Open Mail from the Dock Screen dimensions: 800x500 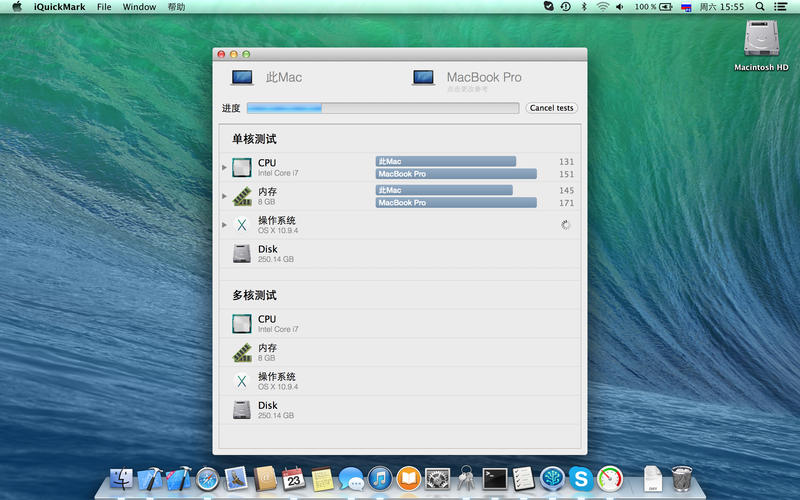click(236, 479)
